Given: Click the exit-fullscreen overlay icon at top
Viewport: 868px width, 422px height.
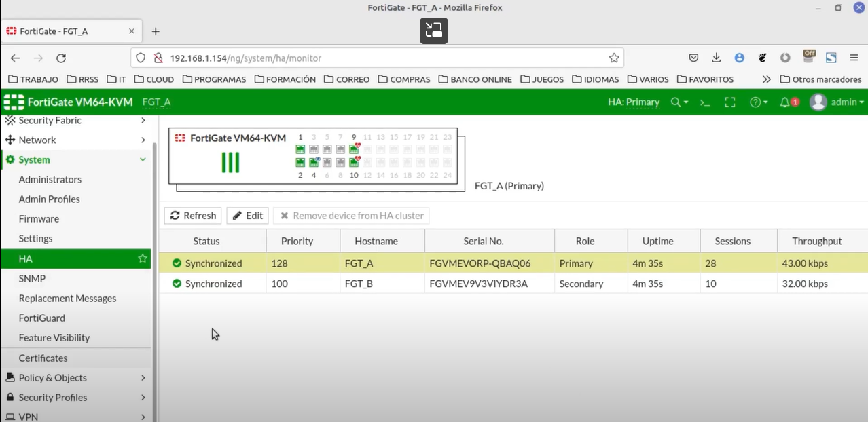Looking at the screenshot, I should pos(433,31).
